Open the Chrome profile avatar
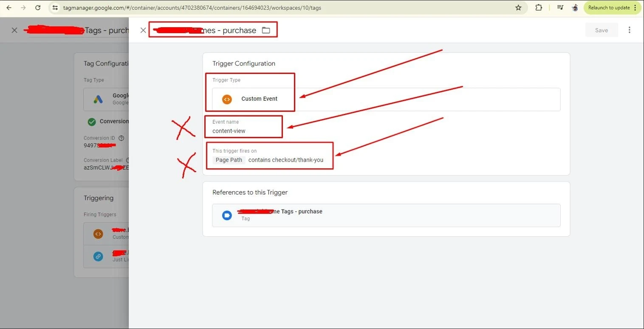The height and width of the screenshot is (329, 644). click(x=575, y=8)
